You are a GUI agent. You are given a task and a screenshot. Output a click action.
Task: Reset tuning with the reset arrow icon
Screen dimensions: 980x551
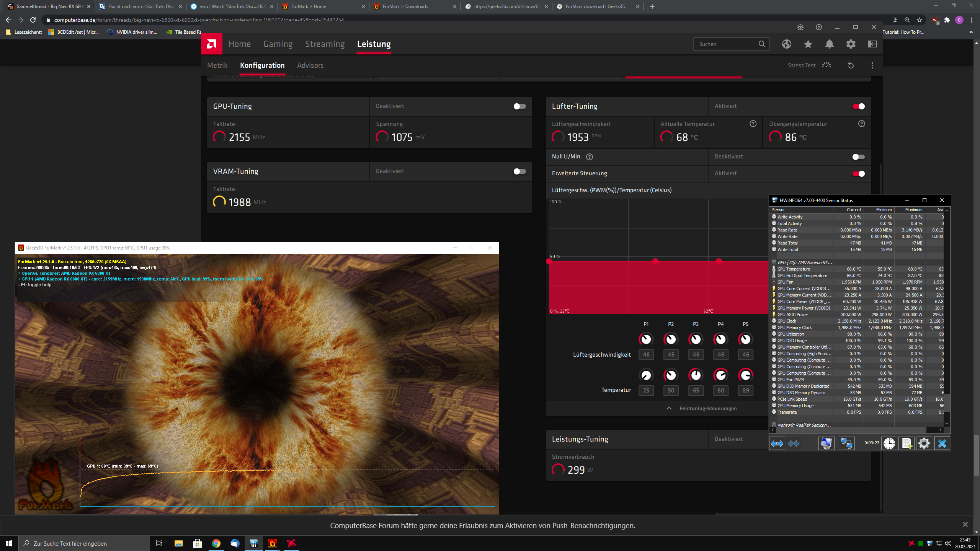[851, 65]
